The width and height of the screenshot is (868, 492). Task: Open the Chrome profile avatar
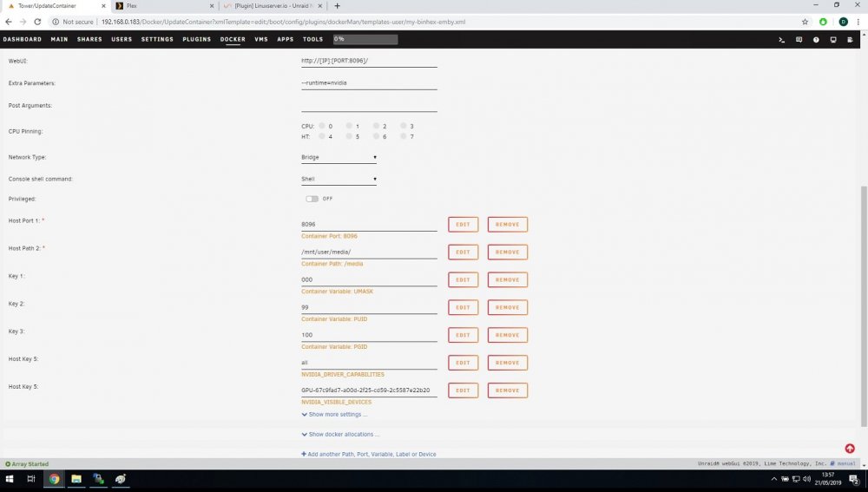click(843, 22)
